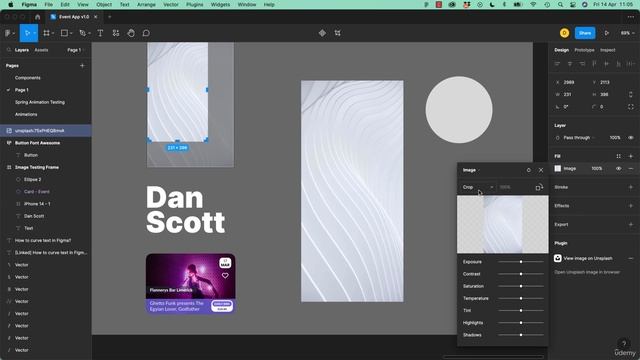Select the Frame tool
640x360 pixels.
point(47,33)
